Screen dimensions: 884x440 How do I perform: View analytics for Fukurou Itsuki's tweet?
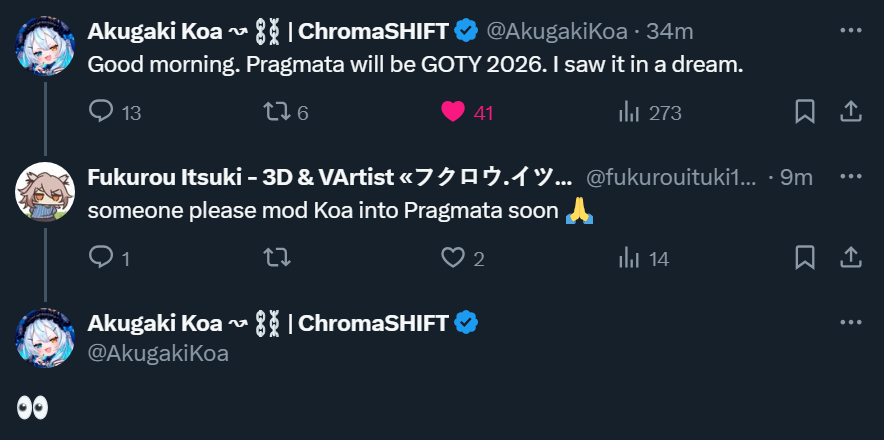pyautogui.click(x=630, y=258)
